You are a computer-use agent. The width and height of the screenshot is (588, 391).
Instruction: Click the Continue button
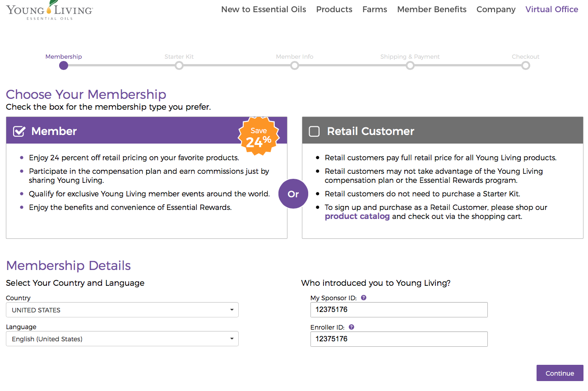tap(560, 373)
